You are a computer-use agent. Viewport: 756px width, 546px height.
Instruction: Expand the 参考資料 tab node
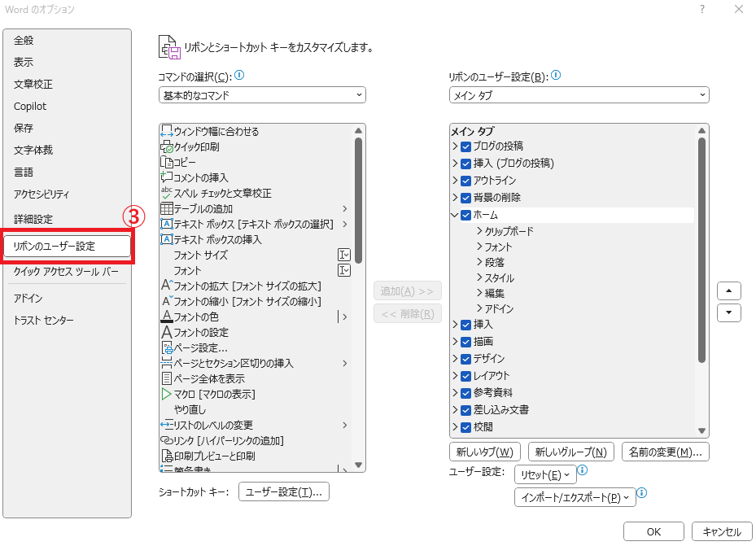tap(455, 393)
